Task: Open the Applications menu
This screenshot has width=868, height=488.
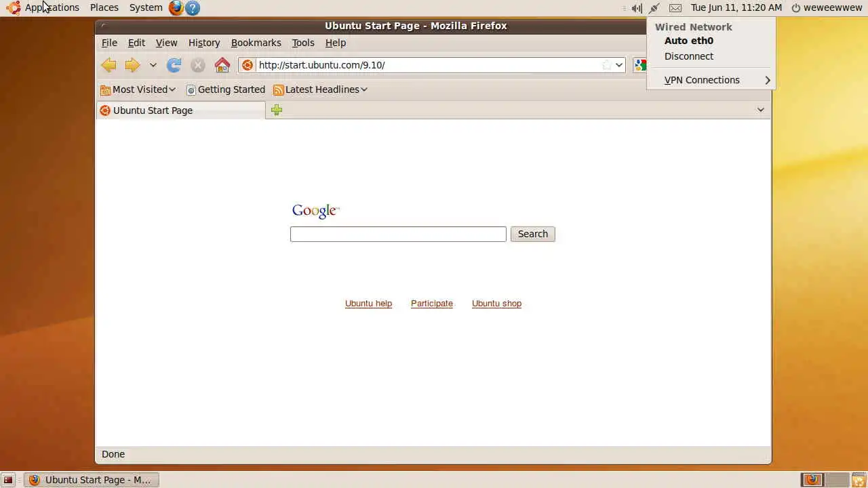Action: [x=52, y=7]
